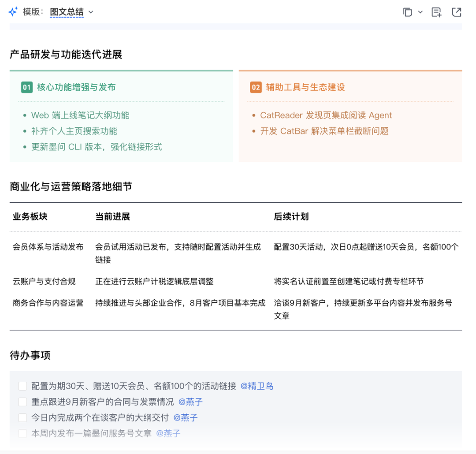This screenshot has height=454, width=476.
Task: Click the Web 端上线笔记大纲功能 bullet
Action: click(x=80, y=115)
